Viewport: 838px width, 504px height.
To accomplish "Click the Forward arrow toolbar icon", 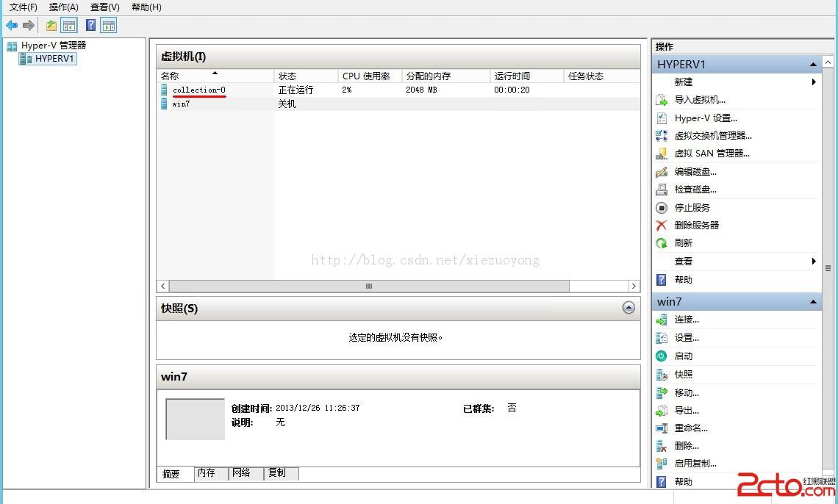I will (x=29, y=25).
